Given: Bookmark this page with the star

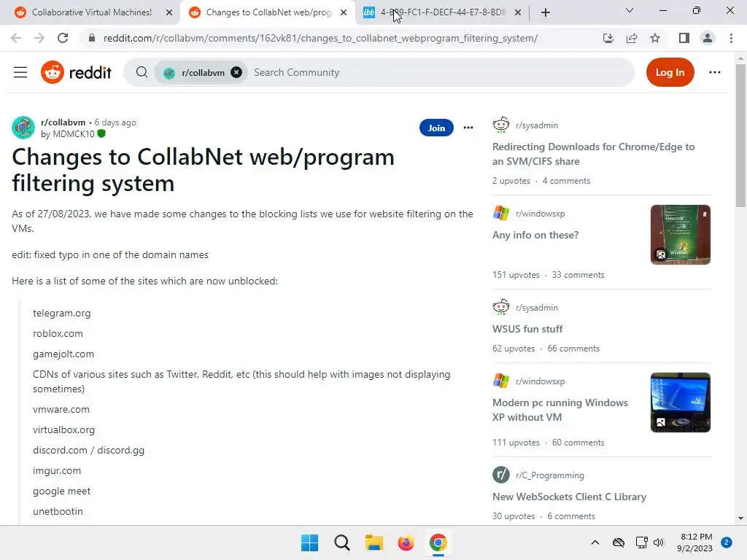Looking at the screenshot, I should [x=655, y=38].
